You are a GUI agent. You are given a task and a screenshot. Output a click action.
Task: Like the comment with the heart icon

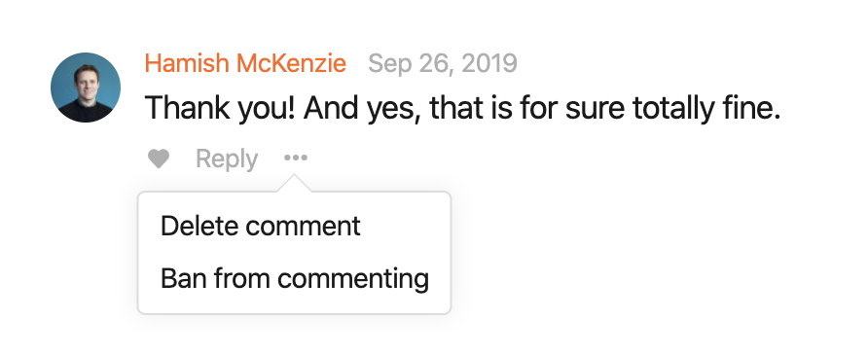(x=159, y=159)
